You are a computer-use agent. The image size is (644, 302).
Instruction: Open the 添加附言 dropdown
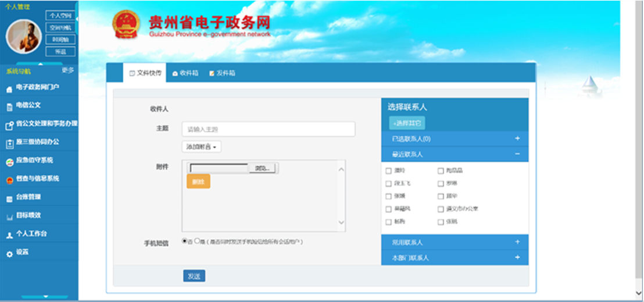[x=201, y=147]
